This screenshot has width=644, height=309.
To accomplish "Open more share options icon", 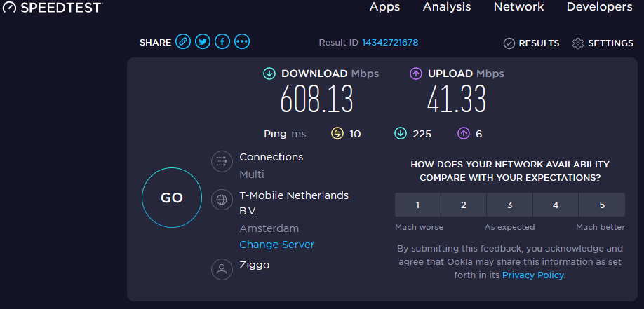I will pos(242,42).
